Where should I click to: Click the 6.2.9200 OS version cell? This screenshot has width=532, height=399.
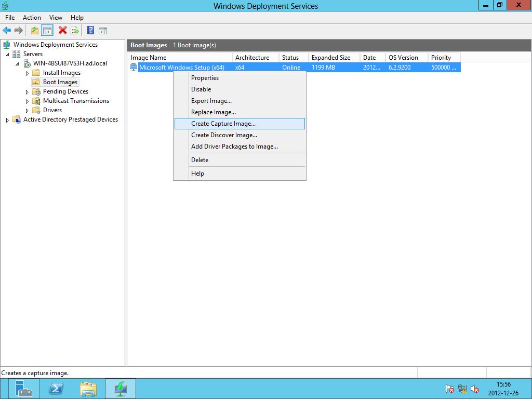point(400,68)
